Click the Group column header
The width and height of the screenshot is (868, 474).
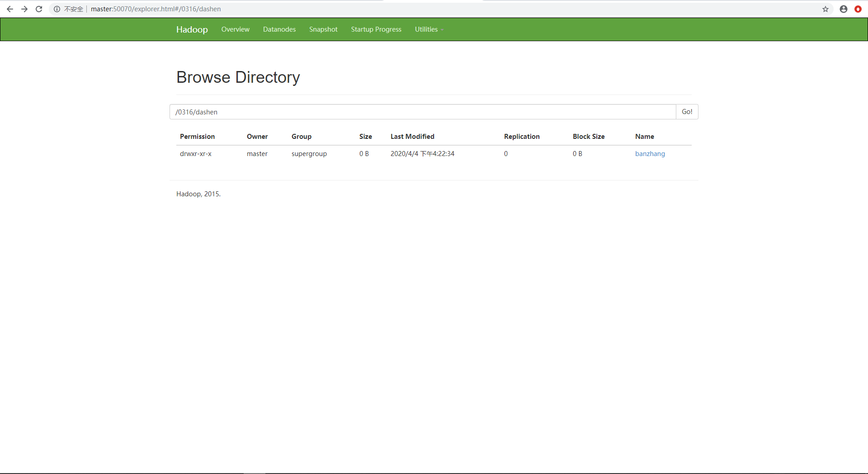pyautogui.click(x=302, y=137)
